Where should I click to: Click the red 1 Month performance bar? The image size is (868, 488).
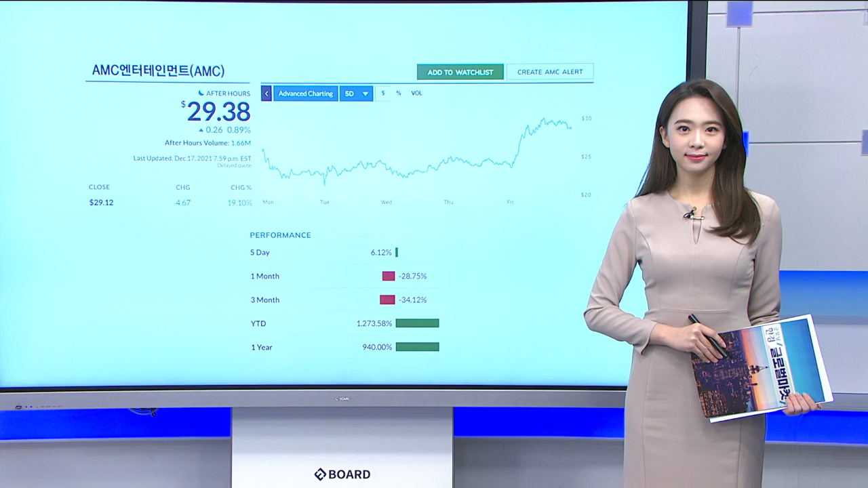tap(389, 276)
